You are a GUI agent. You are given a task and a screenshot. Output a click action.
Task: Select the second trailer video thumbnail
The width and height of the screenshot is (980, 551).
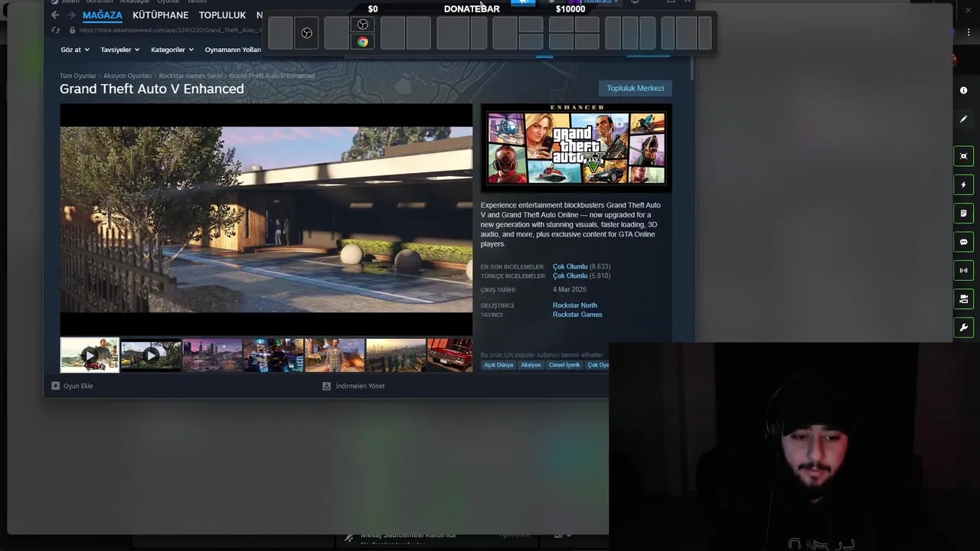(x=151, y=355)
